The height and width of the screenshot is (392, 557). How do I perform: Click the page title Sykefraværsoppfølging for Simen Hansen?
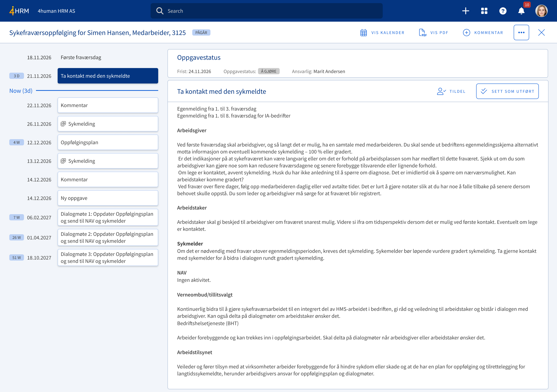coord(97,32)
